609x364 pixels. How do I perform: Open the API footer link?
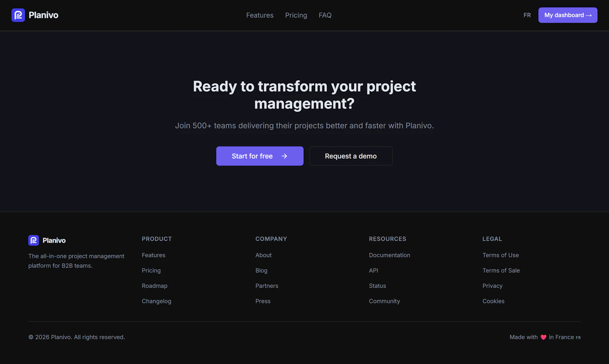point(373,270)
